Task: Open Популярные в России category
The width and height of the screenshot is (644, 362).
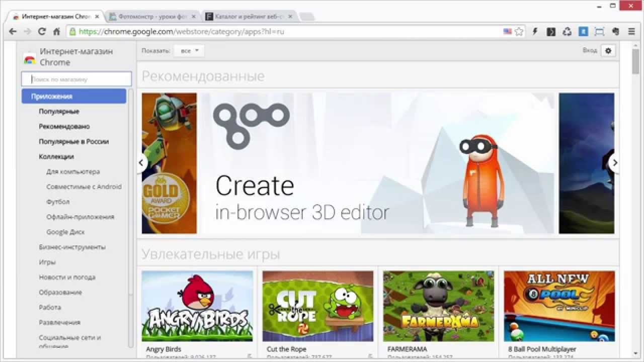Action: pos(74,141)
